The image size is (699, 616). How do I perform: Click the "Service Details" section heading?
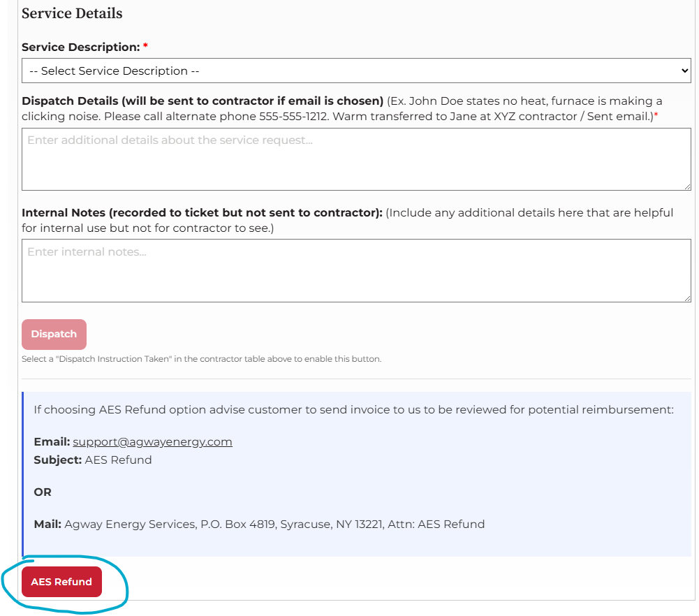pos(72,13)
